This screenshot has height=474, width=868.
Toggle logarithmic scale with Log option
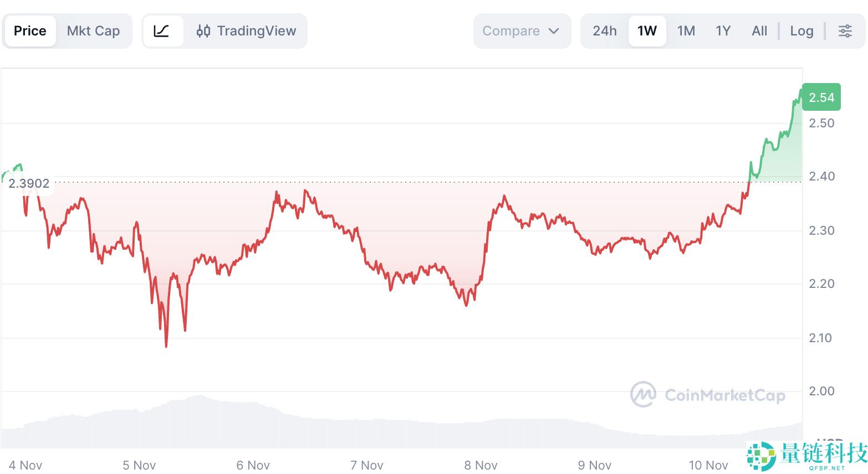point(801,31)
